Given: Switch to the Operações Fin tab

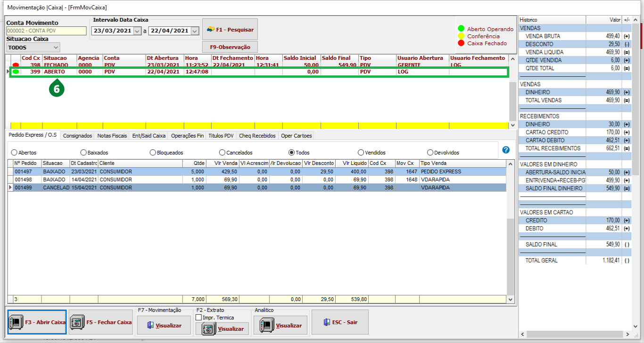Looking at the screenshot, I should (x=188, y=136).
